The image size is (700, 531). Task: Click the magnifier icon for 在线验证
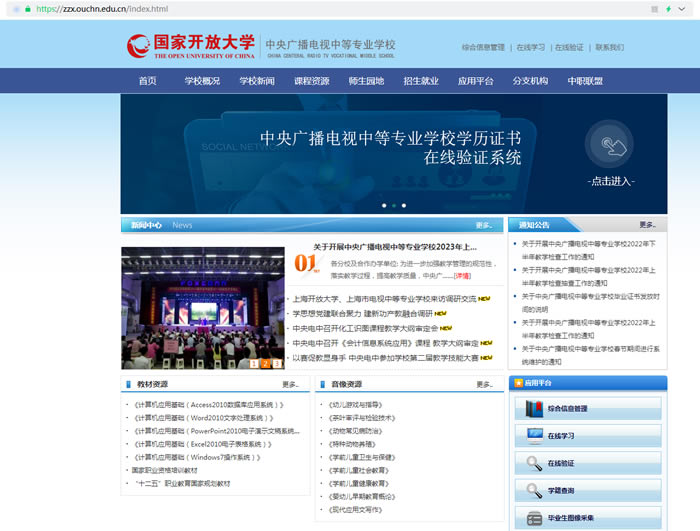coord(534,463)
